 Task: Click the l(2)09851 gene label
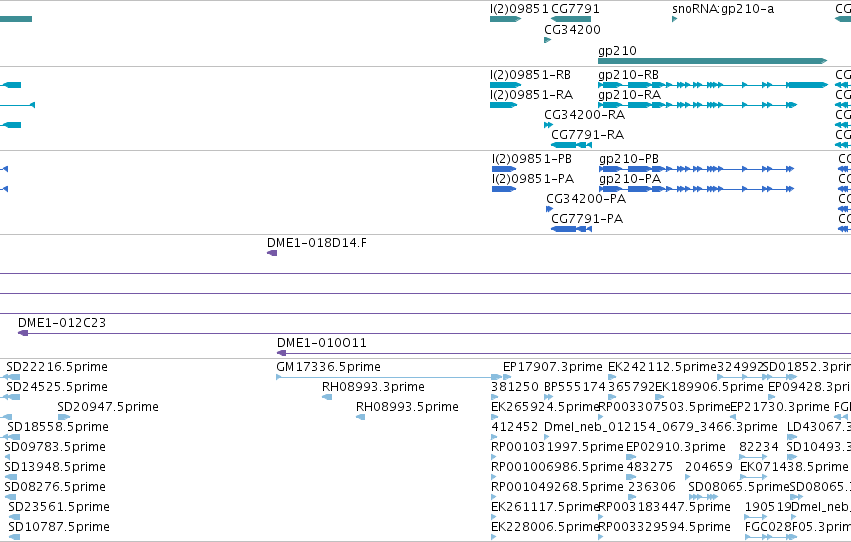coord(519,9)
